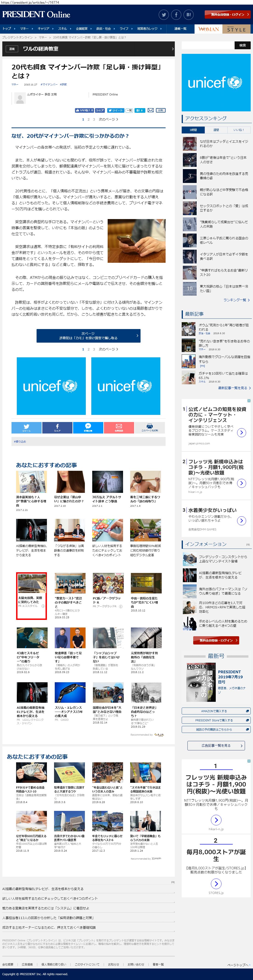Open the Hatena B! icon in header
Viewport: 253px width, 980px height.
pos(188,15)
